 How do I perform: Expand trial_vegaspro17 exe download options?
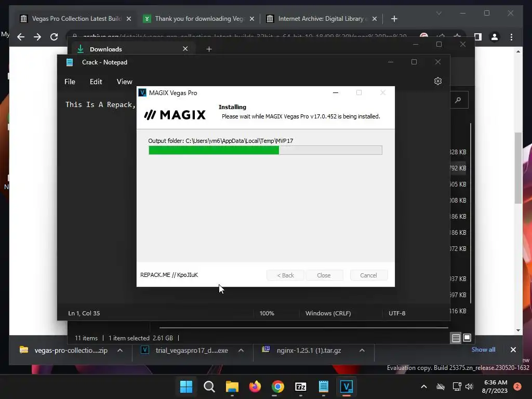(x=241, y=351)
